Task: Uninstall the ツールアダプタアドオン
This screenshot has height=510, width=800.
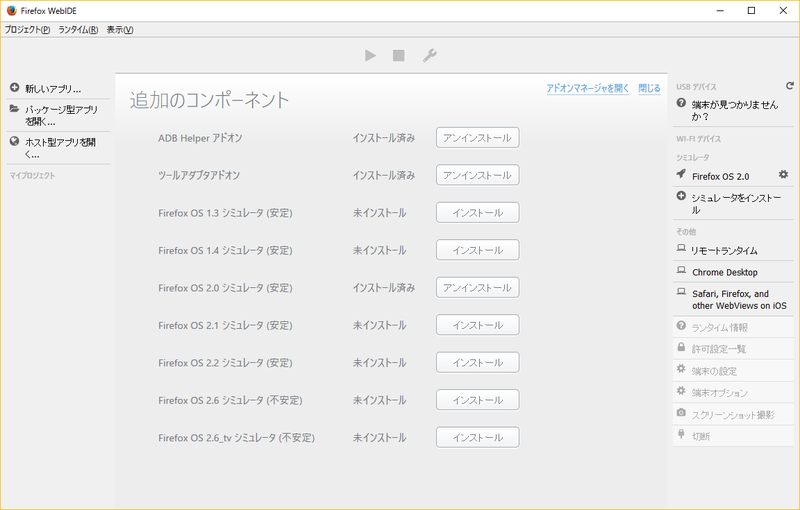Action: point(478,175)
